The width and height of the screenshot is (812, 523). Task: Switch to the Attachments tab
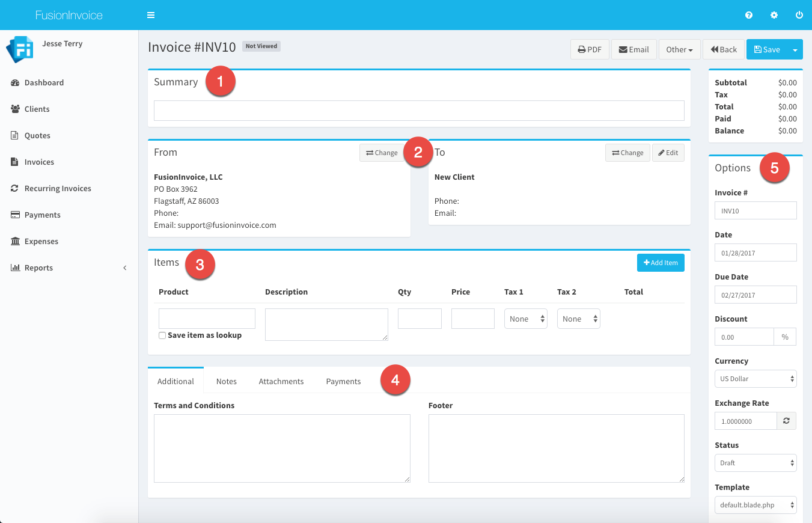click(281, 381)
